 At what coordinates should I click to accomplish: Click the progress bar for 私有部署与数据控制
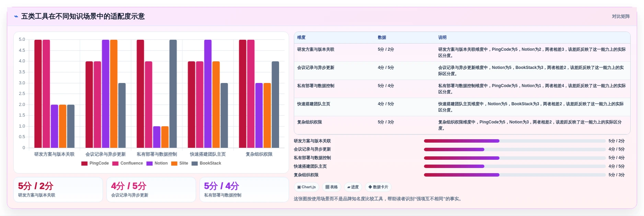tap(515, 158)
